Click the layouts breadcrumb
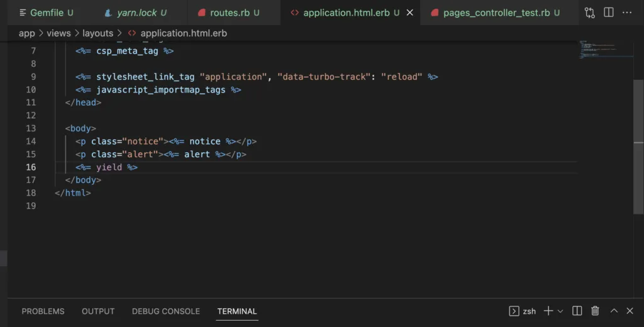Viewport: 644px width, 327px height. [97, 33]
